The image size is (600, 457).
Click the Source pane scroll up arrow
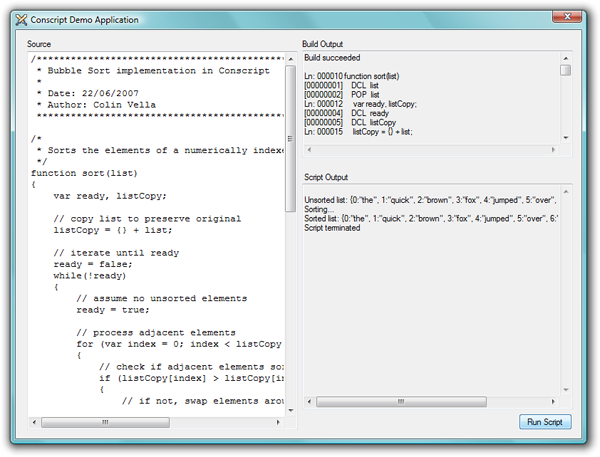point(291,59)
